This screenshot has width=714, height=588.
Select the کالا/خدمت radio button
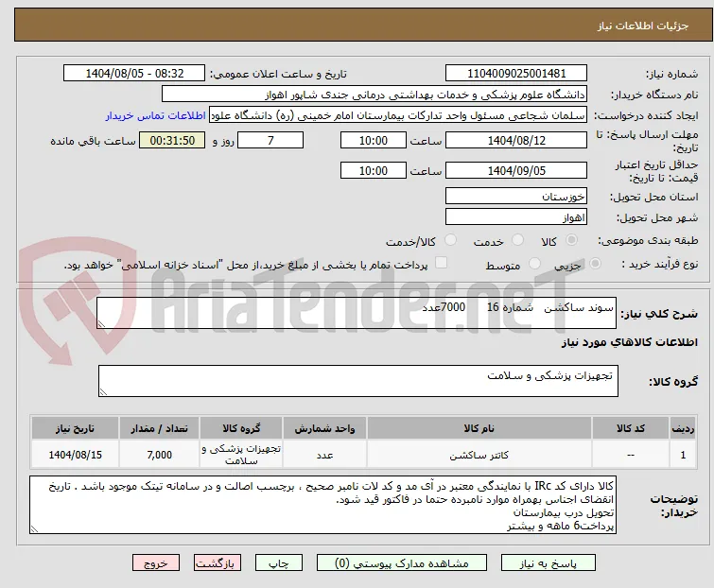[450, 240]
